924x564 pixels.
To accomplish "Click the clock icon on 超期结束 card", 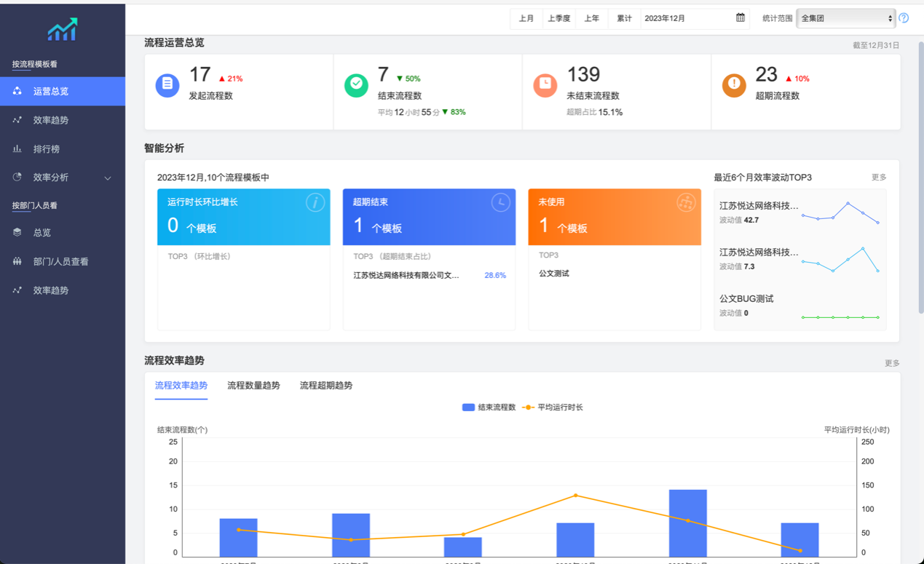I will (x=500, y=202).
